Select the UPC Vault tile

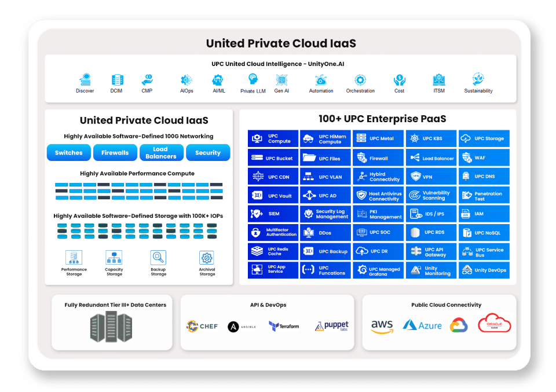pos(273,196)
